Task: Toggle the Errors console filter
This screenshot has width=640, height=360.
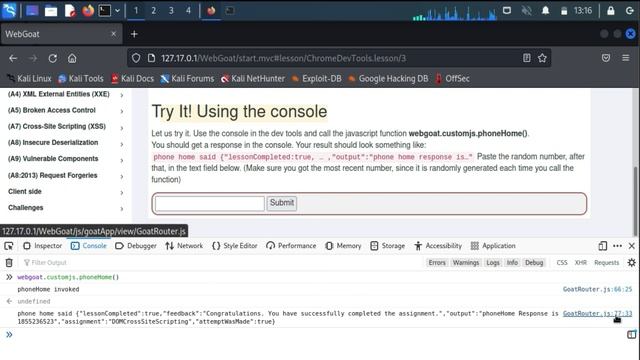Action: (x=437, y=262)
